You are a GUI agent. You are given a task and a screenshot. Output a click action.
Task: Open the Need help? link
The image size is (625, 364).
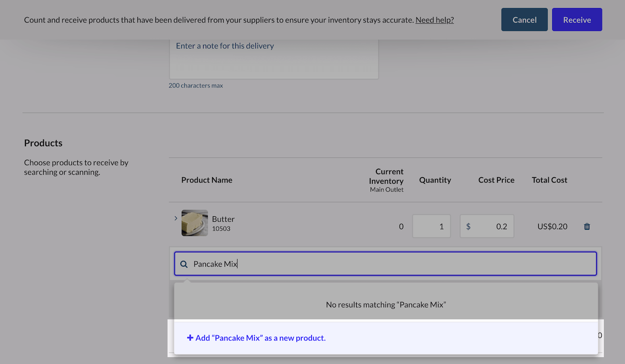click(x=434, y=20)
